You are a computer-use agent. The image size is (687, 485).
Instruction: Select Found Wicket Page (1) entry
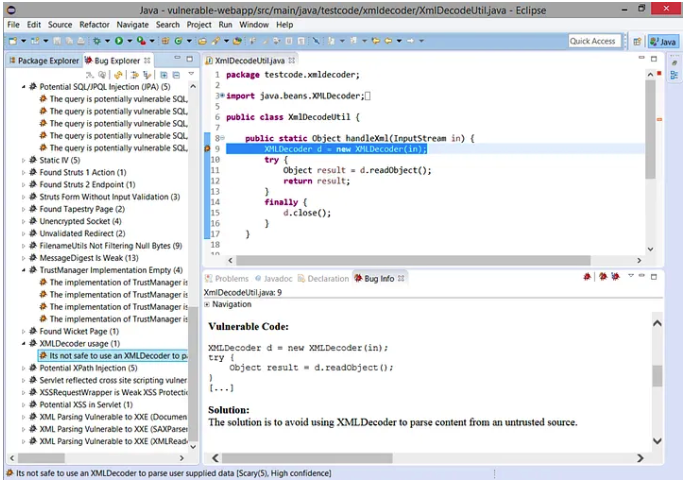coord(79,331)
